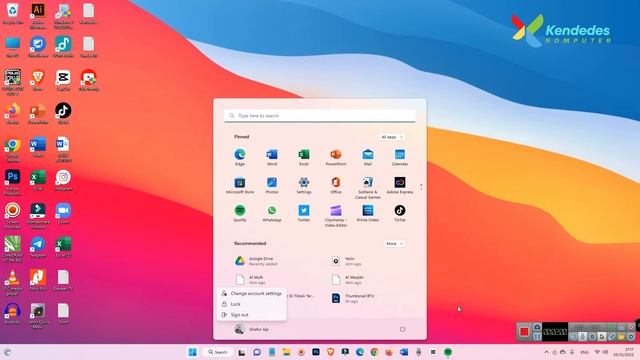The width and height of the screenshot is (640, 360).
Task: Launch the Office app from pinned grid
Action: (336, 185)
